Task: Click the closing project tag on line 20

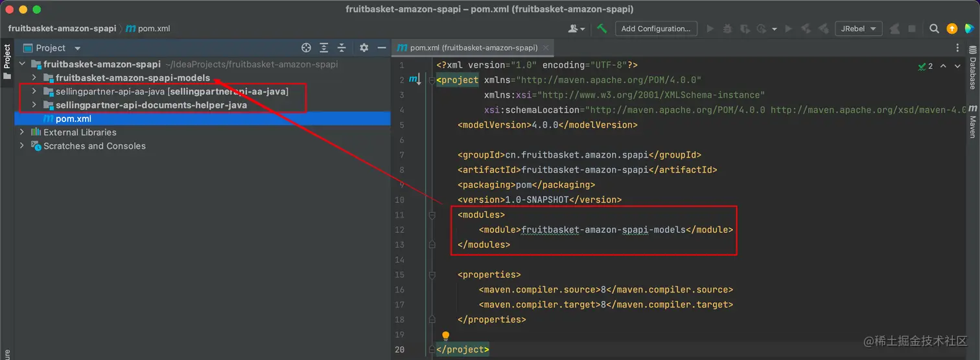Action: tap(463, 349)
